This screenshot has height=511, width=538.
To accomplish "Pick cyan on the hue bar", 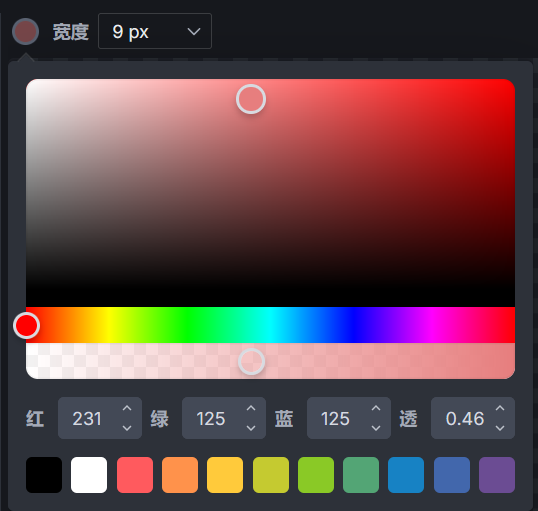I will pos(271,325).
